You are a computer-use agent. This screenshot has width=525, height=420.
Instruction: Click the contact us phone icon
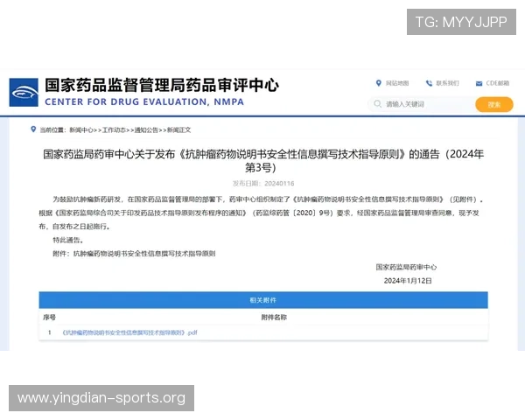coord(429,83)
